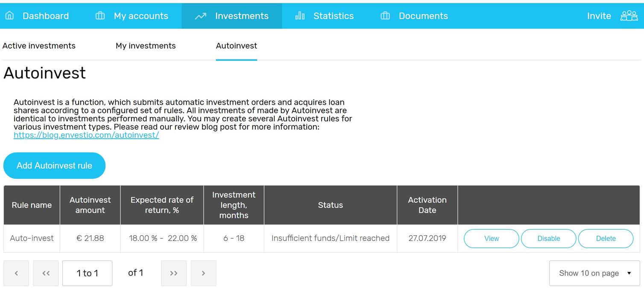Viewport: 644px width, 293px height.
Task: Click the Documents briefcase icon
Action: pyautogui.click(x=385, y=16)
